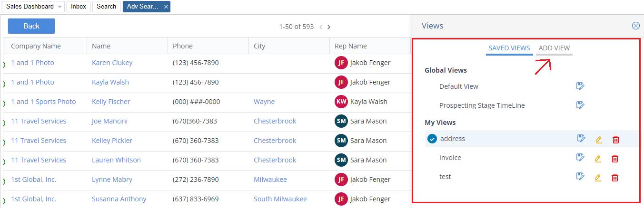Close the Adv Search tab
This screenshot has width=644, height=208.
pyautogui.click(x=166, y=7)
